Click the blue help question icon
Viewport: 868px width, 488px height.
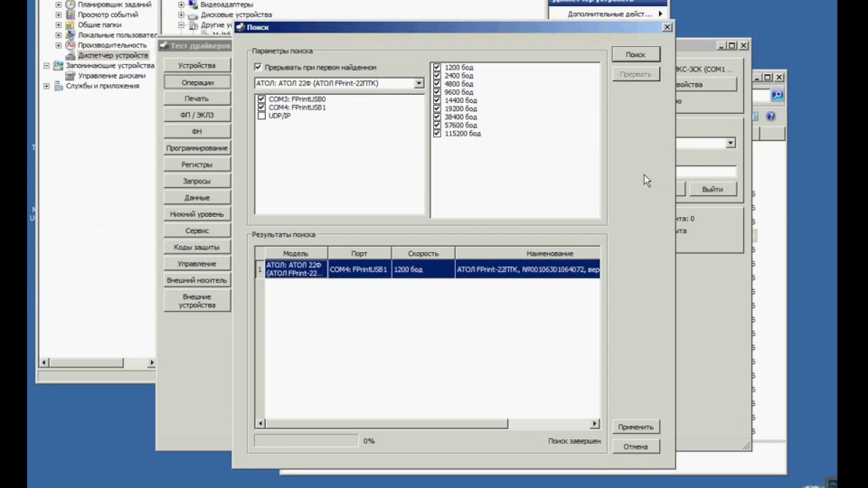[x=770, y=117]
